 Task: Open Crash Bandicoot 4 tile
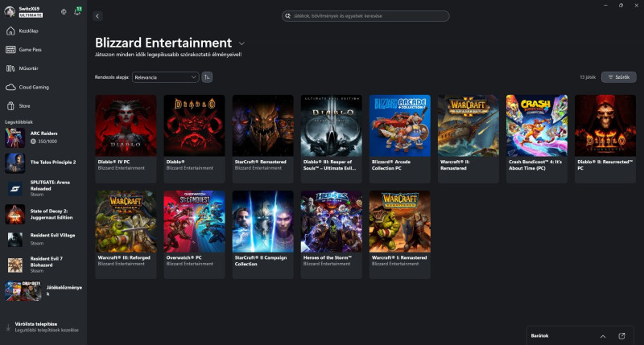coord(537,138)
